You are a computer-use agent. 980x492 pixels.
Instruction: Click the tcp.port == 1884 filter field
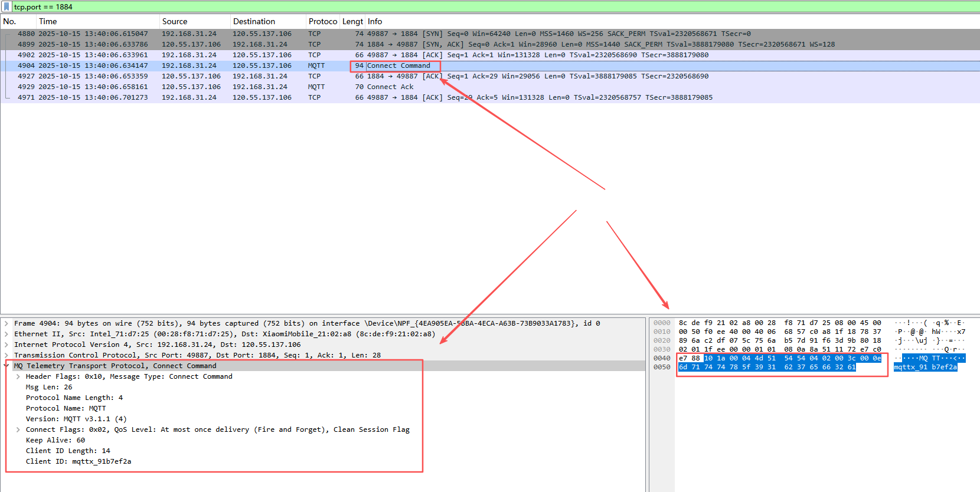[236, 6]
